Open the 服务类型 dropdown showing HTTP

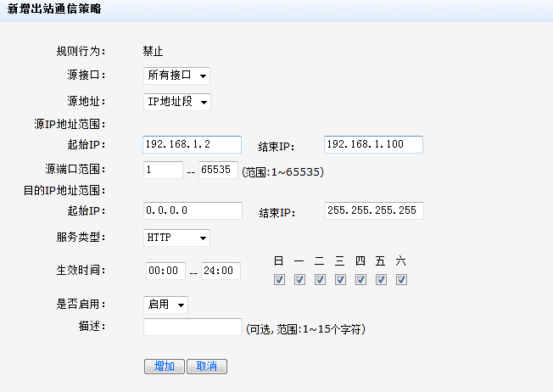coord(176,238)
